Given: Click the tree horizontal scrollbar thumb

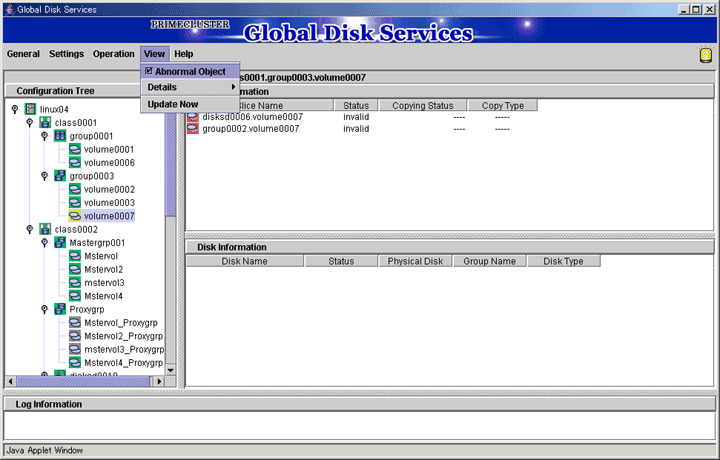Looking at the screenshot, I should [83, 381].
